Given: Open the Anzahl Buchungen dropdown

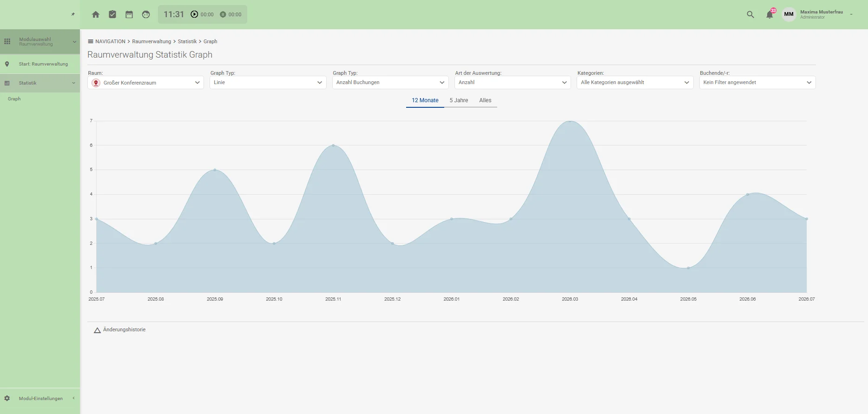Looking at the screenshot, I should (390, 82).
